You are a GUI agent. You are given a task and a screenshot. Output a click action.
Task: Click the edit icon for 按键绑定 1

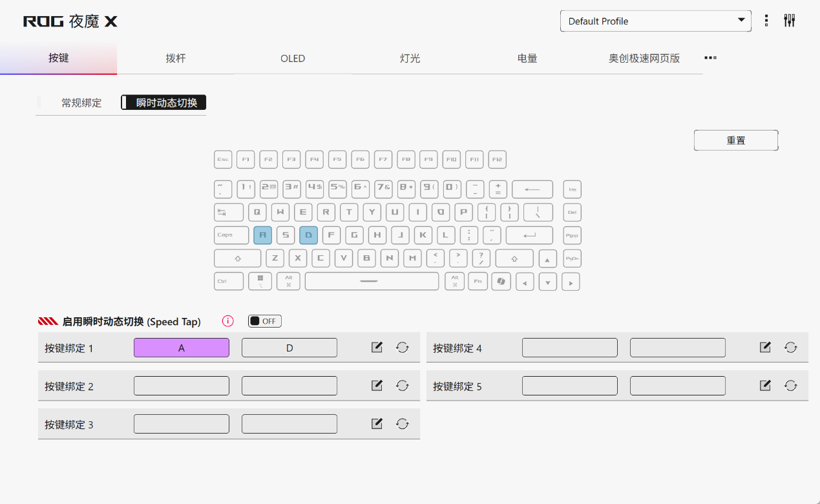point(377,348)
